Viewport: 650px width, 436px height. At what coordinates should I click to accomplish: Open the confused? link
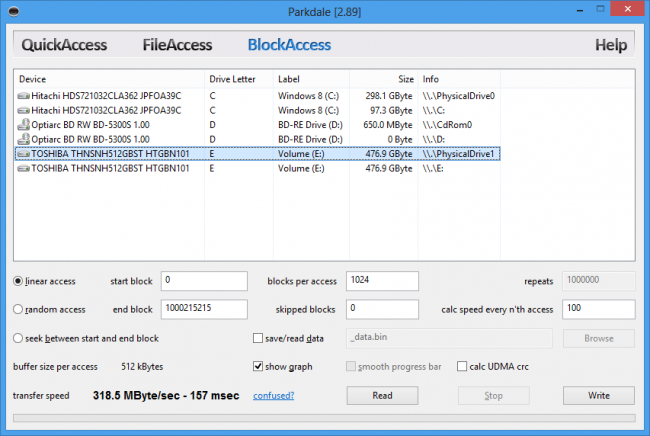(274, 395)
